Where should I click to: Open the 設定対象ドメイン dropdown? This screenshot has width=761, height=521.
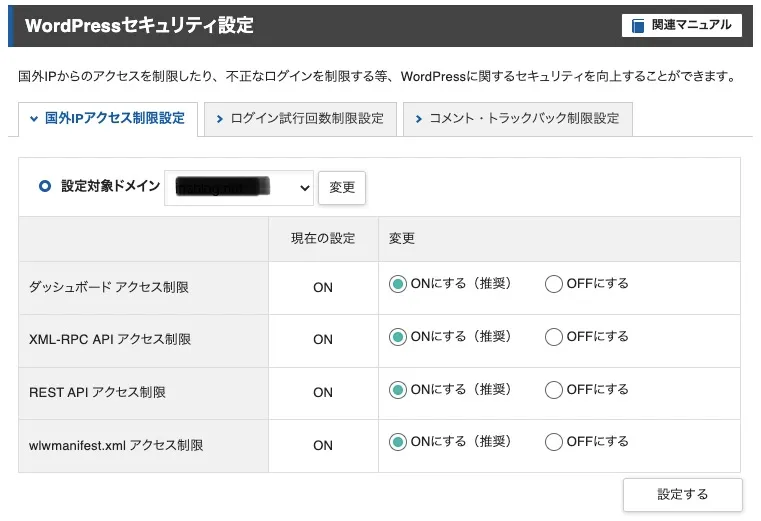pyautogui.click(x=239, y=187)
